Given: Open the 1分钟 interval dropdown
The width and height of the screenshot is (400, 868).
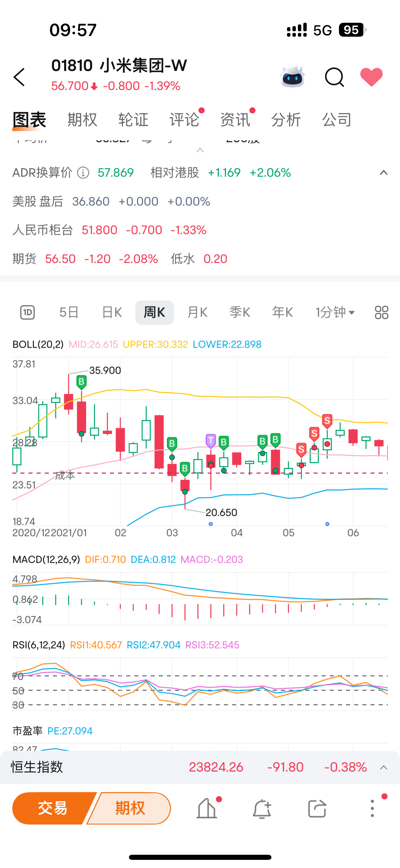Looking at the screenshot, I should [x=335, y=312].
